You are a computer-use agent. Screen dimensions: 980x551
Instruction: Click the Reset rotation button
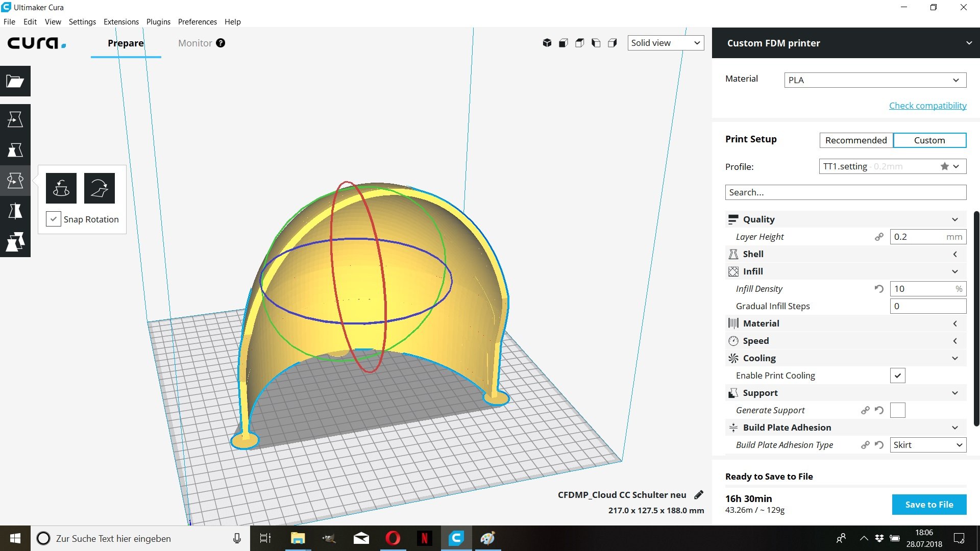(61, 188)
